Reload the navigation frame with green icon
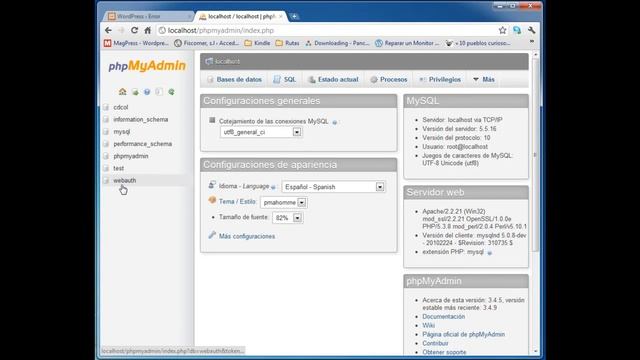This screenshot has width=640, height=360. point(171,92)
